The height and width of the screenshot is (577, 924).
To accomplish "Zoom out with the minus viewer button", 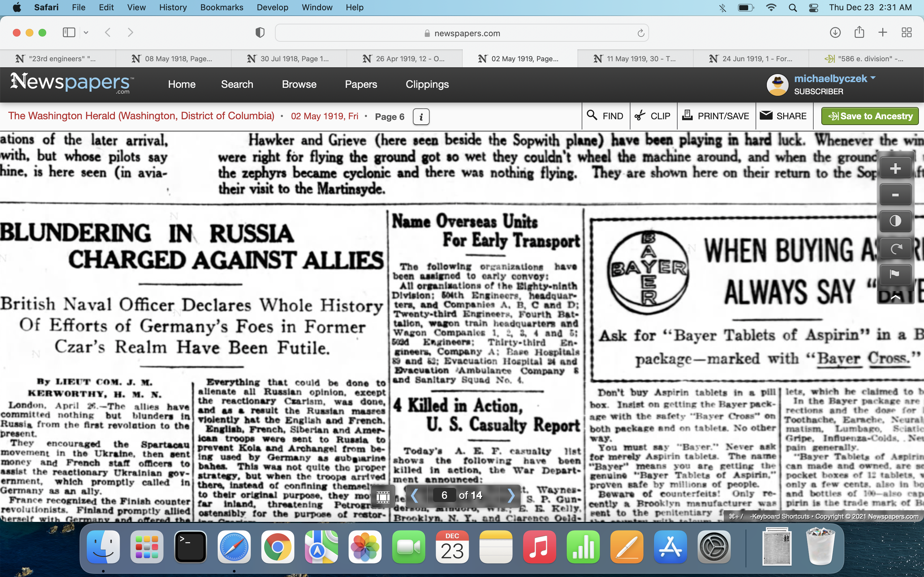I will (895, 195).
